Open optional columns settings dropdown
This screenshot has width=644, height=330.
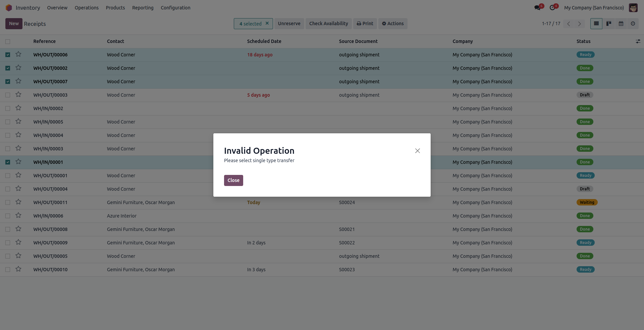638,41
